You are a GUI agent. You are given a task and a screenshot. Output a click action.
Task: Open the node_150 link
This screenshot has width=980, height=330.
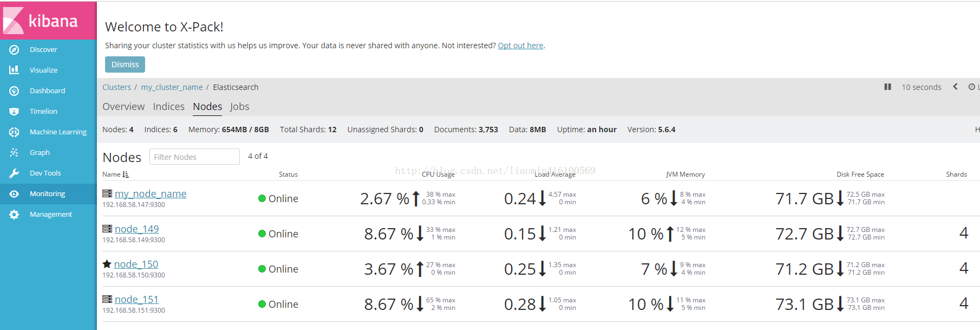point(136,264)
